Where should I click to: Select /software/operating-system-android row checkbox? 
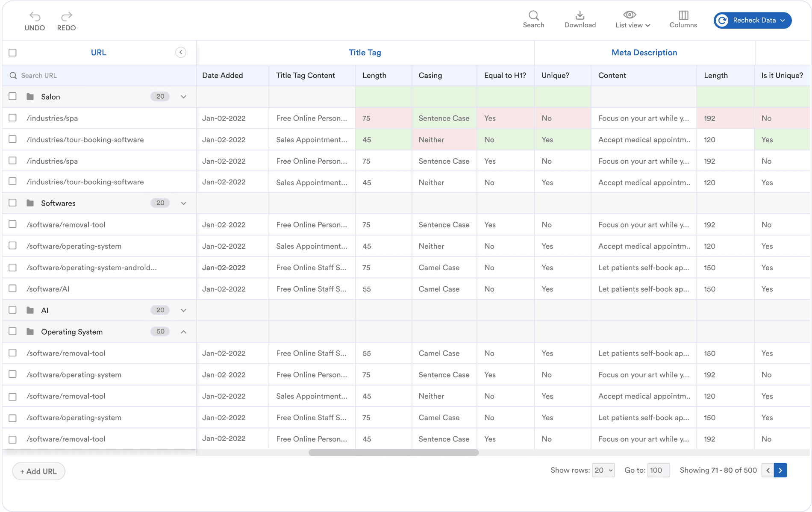coord(13,267)
